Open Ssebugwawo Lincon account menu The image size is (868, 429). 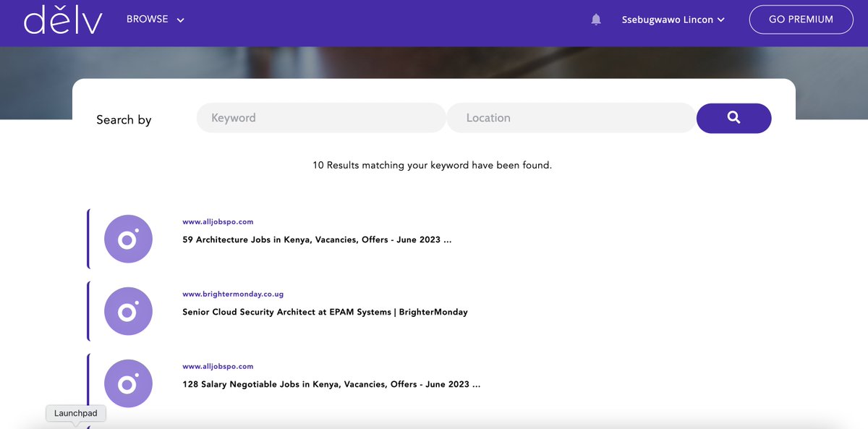click(x=673, y=20)
